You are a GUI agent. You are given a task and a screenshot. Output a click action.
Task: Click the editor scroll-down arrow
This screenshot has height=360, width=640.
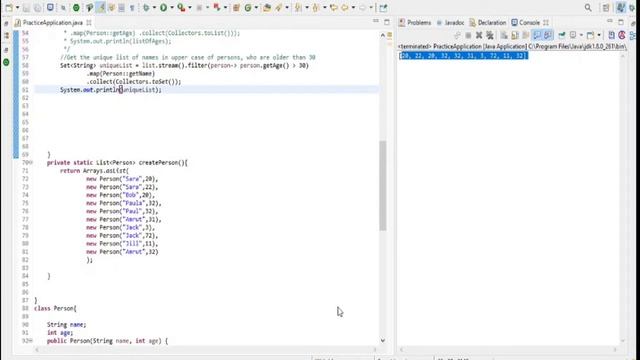[x=382, y=340]
